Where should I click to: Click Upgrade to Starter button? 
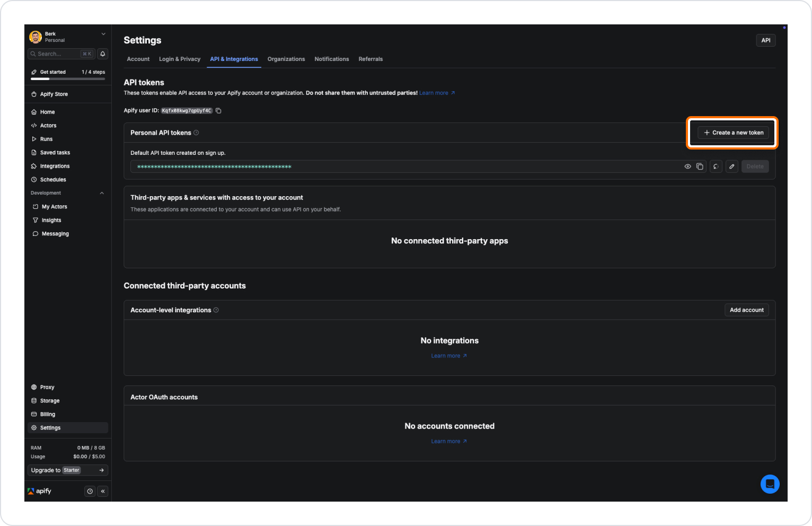click(68, 470)
